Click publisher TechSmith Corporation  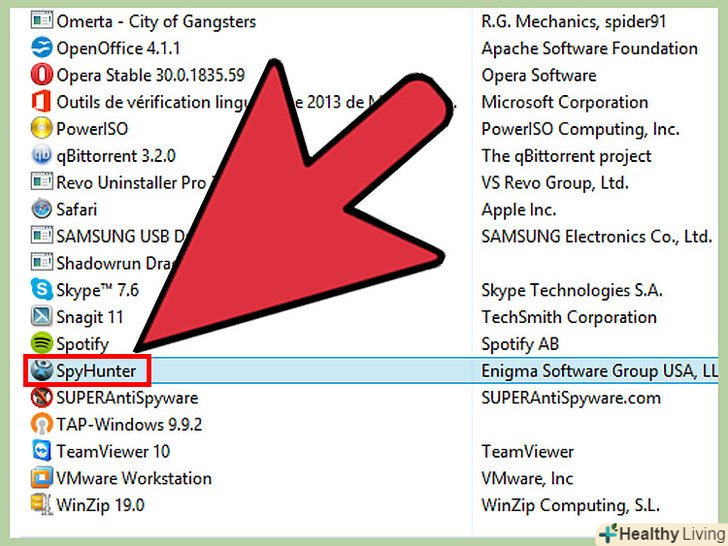[569, 318]
